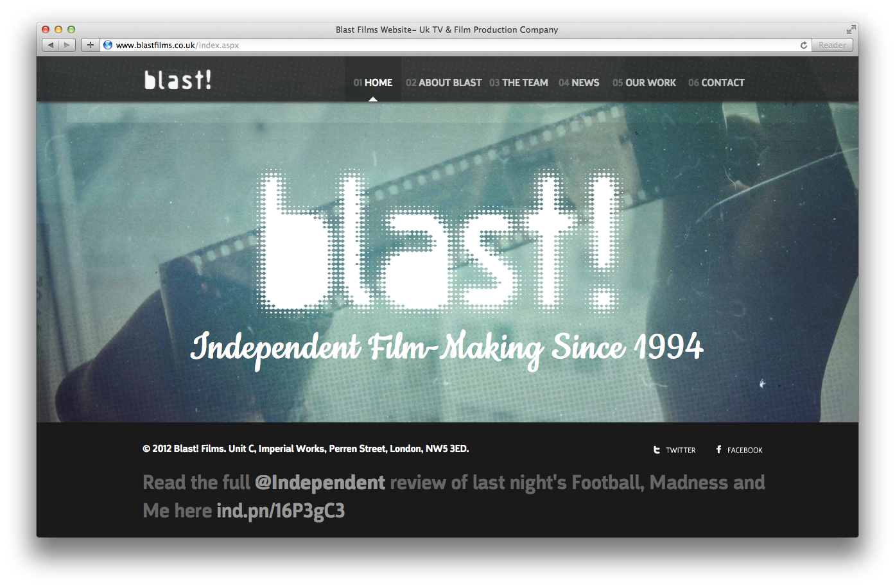
Task: Select the 01 HOME menu item
Action: pyautogui.click(x=373, y=82)
